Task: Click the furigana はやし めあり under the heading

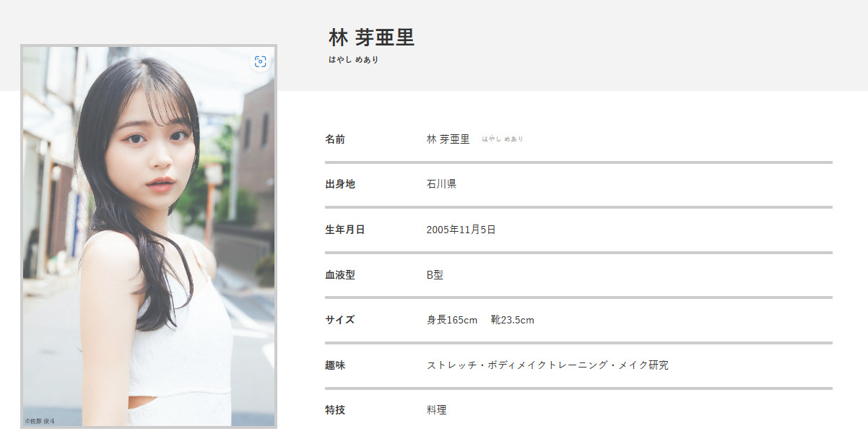Action: tap(353, 60)
